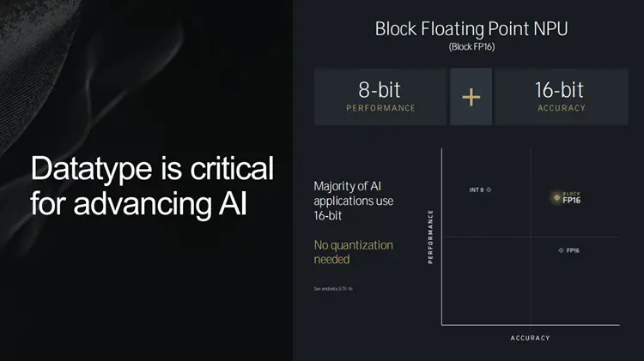Image resolution: width=644 pixels, height=361 pixels.
Task: Click "Majority of AI applications use 16-bit"
Action: click(x=354, y=201)
